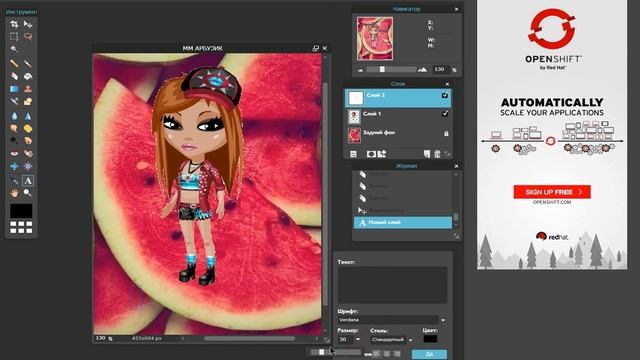This screenshot has width=640, height=360.
Task: Select the Burn hand tool
Action: pyautogui.click(x=28, y=141)
